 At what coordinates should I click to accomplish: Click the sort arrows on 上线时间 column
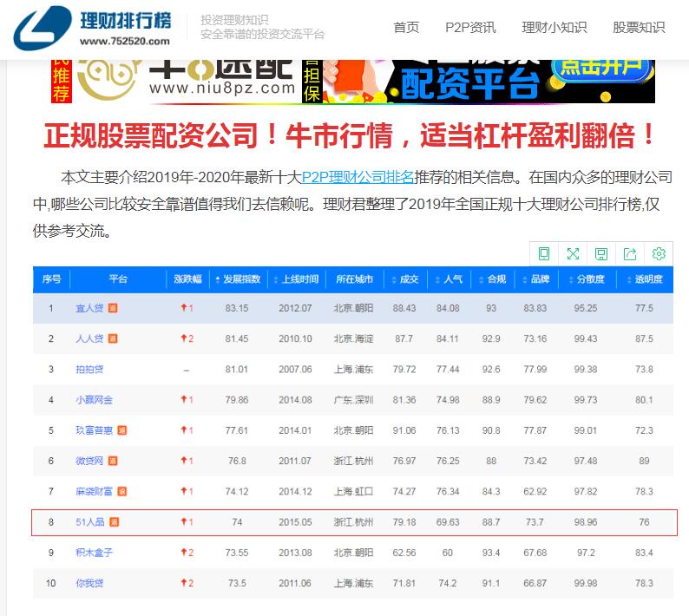tap(276, 279)
